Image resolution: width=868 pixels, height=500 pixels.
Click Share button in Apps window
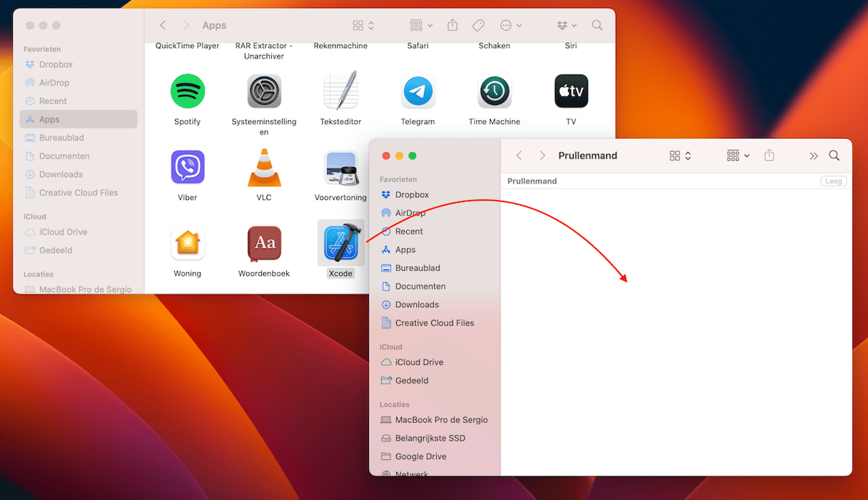click(x=453, y=25)
